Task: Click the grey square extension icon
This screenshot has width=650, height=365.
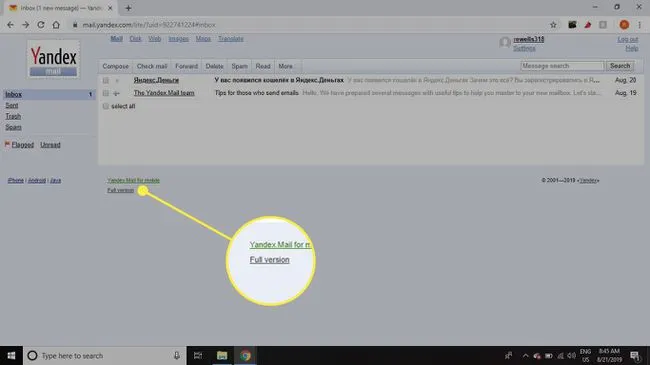Action: [x=603, y=25]
